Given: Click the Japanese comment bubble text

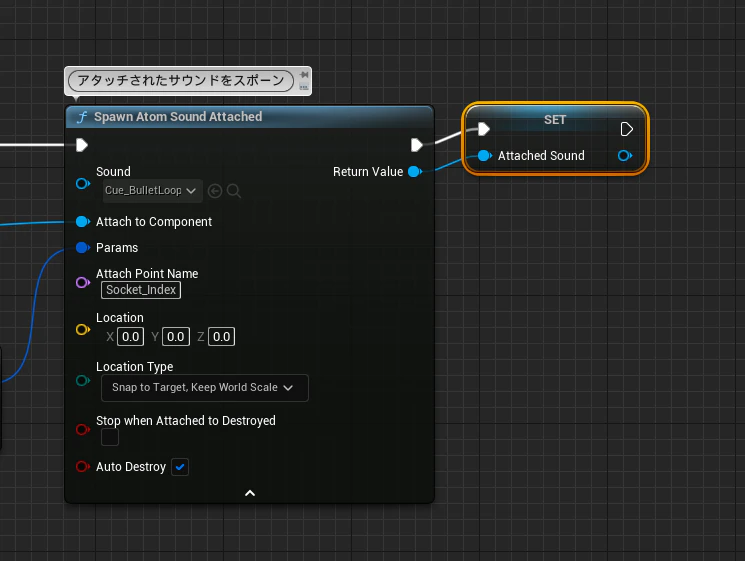Looking at the screenshot, I should (181, 80).
